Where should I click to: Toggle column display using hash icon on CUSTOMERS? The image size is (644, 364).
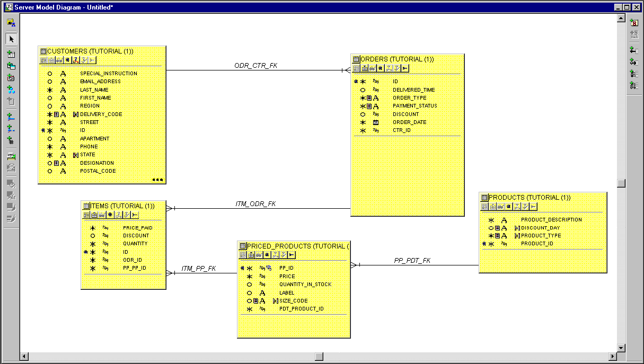(67, 60)
